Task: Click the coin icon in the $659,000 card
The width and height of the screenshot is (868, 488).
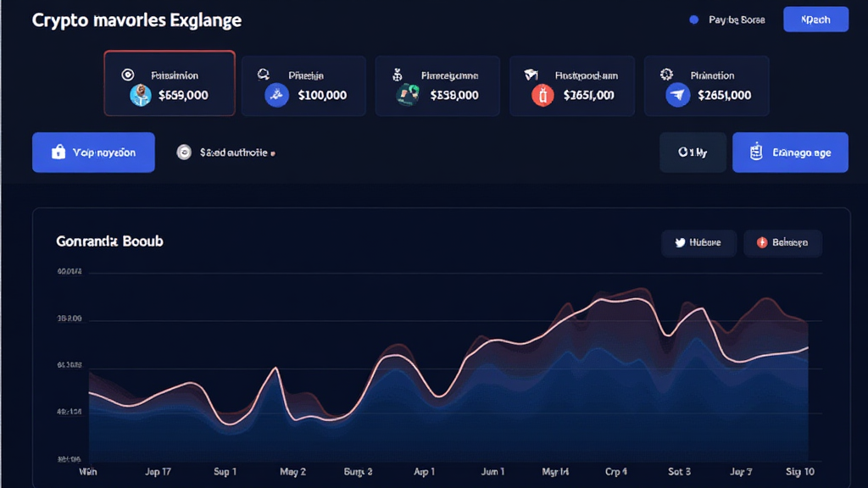Action: click(140, 96)
